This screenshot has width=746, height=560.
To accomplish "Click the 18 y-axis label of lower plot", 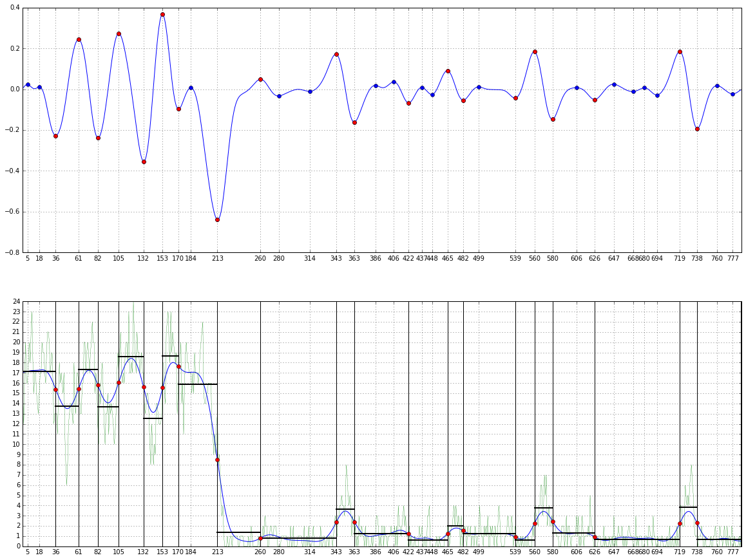I will click(x=17, y=363).
